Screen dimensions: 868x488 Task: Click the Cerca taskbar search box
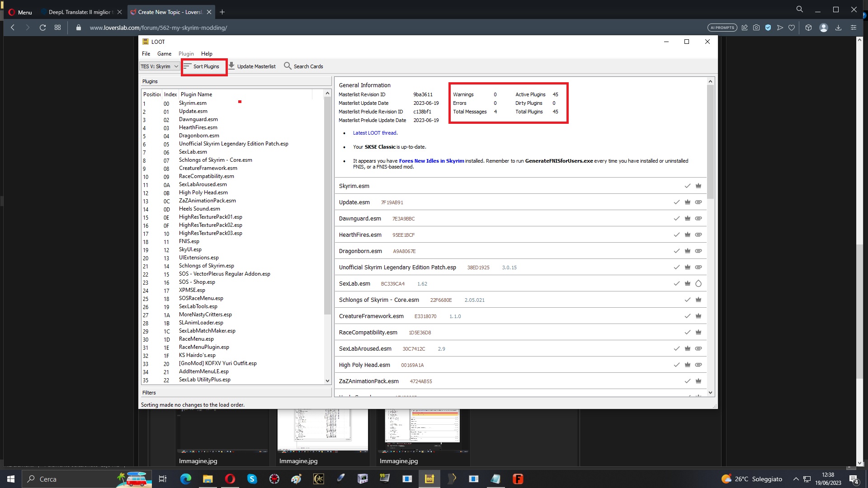pos(86,479)
